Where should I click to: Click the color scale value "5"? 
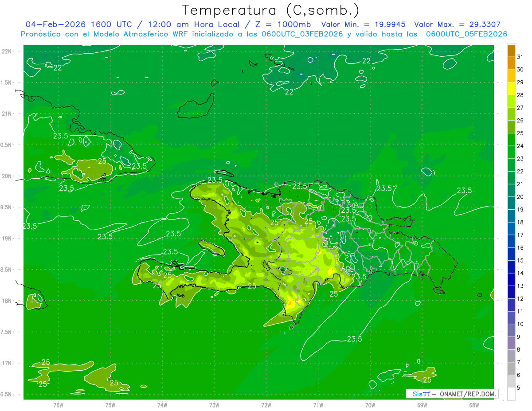(519, 388)
